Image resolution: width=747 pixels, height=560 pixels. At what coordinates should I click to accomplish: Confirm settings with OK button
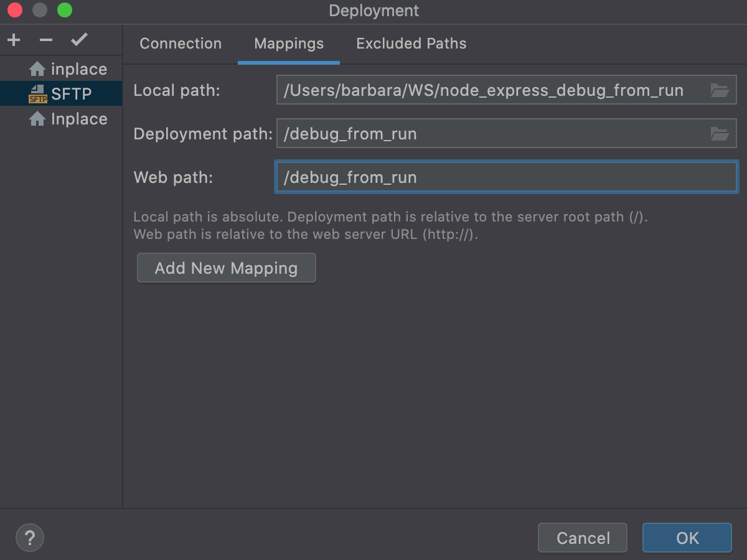tap(687, 538)
